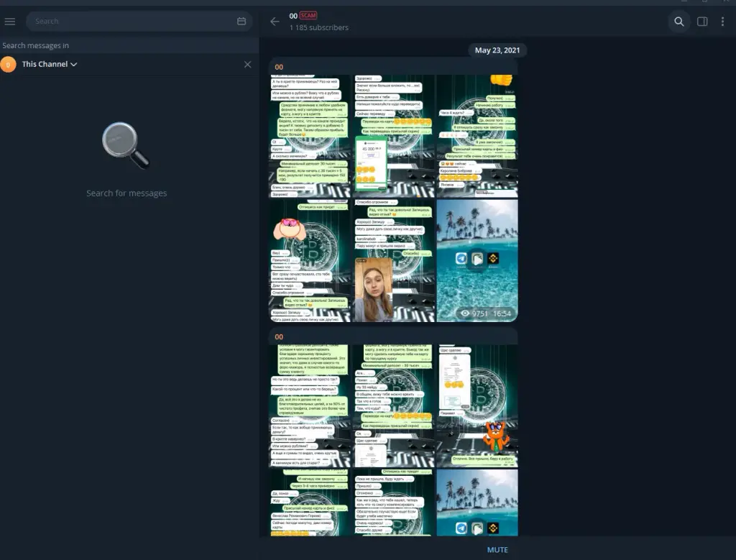This screenshot has width=736, height=560.
Task: Click the 16:54 message timestamp
Action: tap(502, 313)
